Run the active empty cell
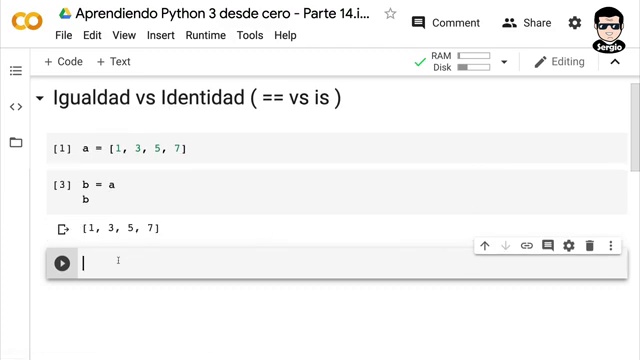 pyautogui.click(x=62, y=263)
